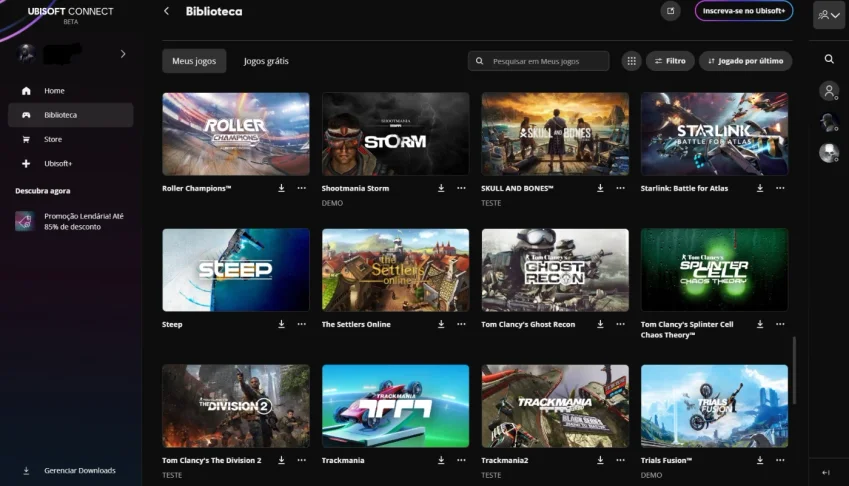The image size is (849, 486).
Task: Go back using the arrow beside Biblioteca
Action: click(x=166, y=11)
